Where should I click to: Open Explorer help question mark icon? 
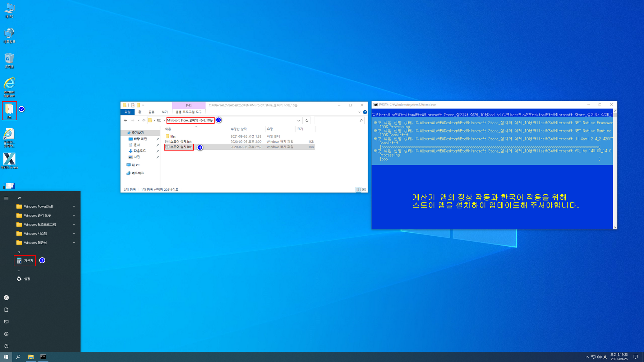pos(365,112)
